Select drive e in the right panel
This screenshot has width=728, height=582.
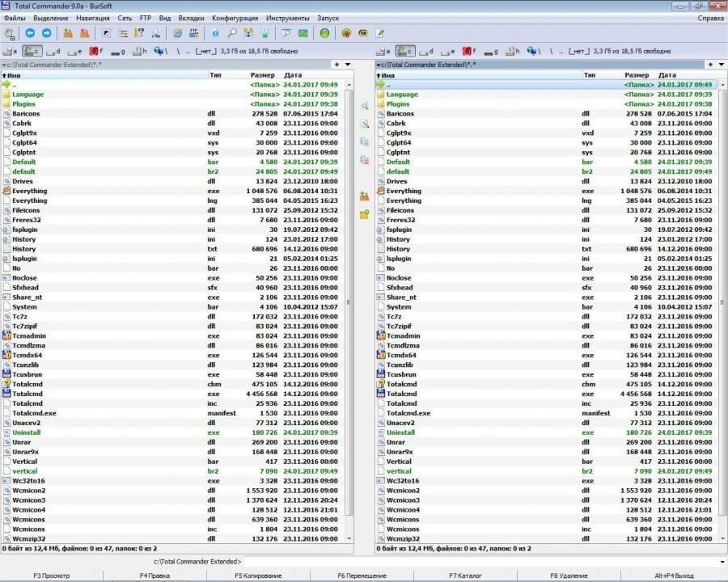tap(447, 51)
